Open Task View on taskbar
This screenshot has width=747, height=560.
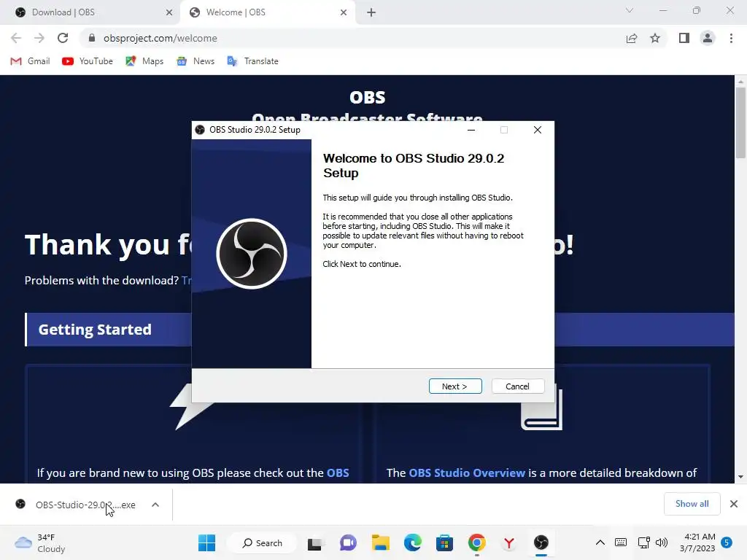tap(315, 542)
